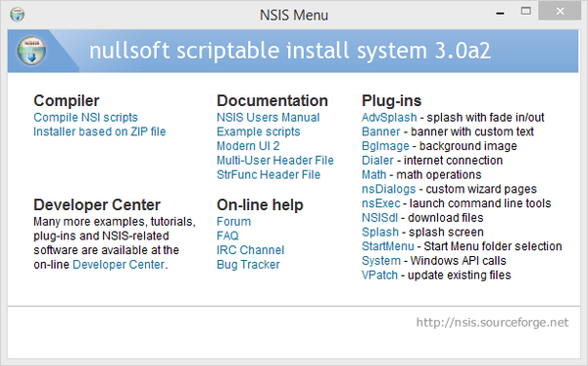588x366 pixels.
Task: Open Compile NSI scripts
Action: click(85, 118)
